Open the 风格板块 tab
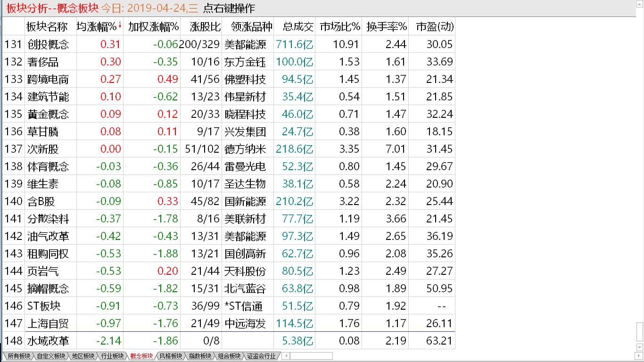The image size is (644, 362). pos(171,356)
